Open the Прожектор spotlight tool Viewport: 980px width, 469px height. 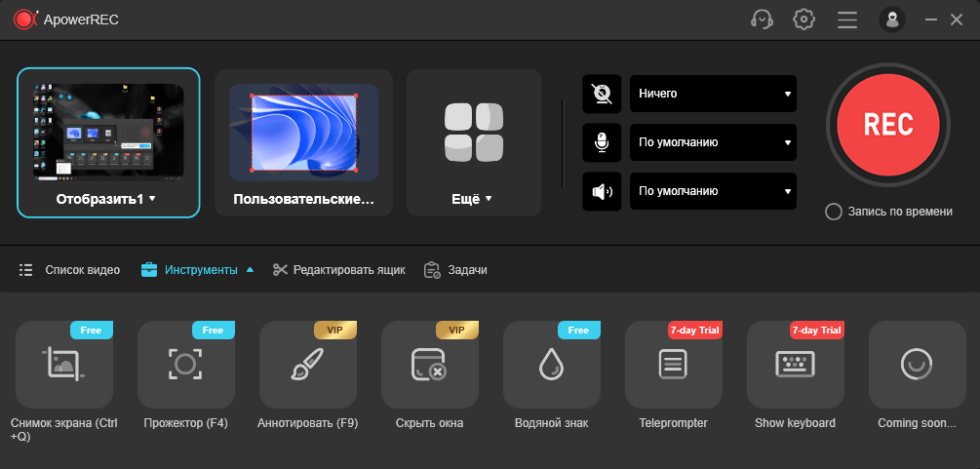[x=186, y=365]
